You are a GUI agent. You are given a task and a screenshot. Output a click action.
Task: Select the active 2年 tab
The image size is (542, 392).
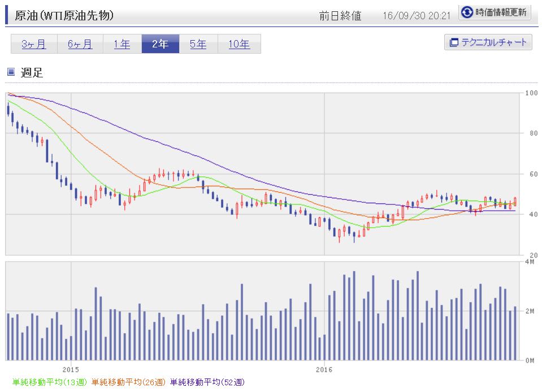tap(161, 44)
